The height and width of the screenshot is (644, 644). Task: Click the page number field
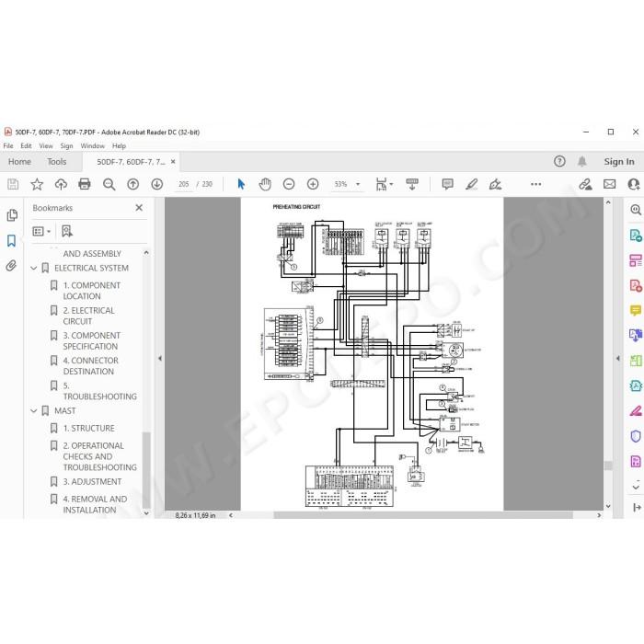click(x=184, y=184)
